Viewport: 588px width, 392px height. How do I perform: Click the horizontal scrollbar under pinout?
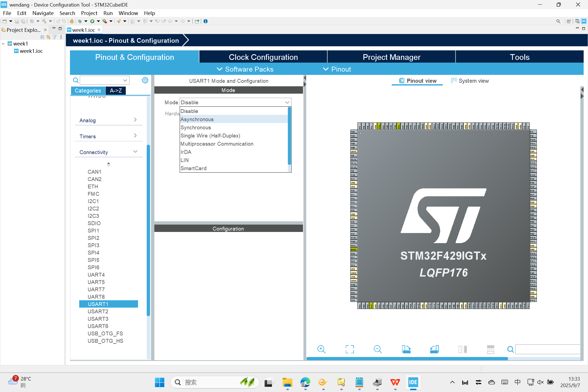[407, 359]
